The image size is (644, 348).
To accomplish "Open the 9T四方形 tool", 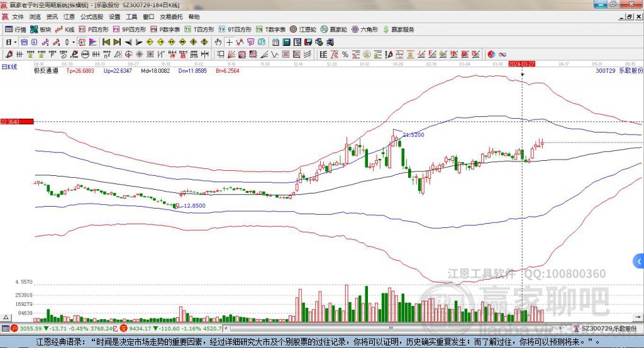I will click(x=235, y=30).
